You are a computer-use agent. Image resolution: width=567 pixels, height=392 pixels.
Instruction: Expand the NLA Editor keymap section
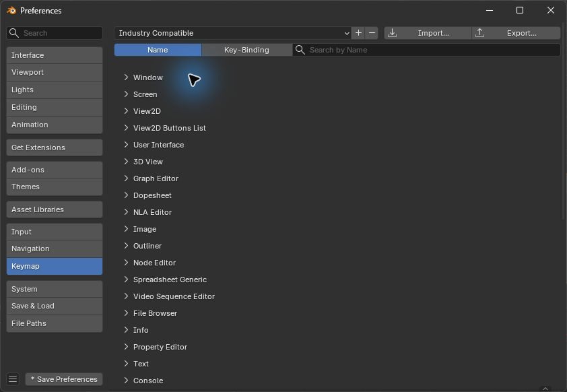coord(126,212)
